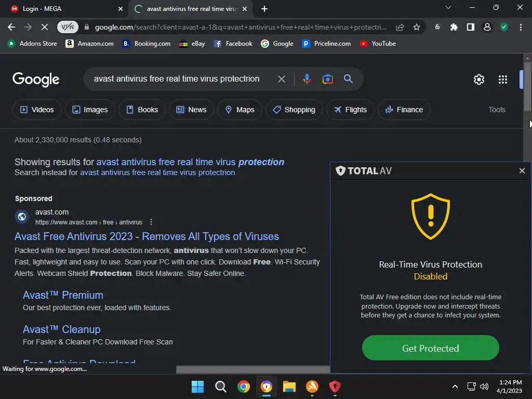The width and height of the screenshot is (532, 399).
Task: Open the Facebook bookmark
Action: 233,44
